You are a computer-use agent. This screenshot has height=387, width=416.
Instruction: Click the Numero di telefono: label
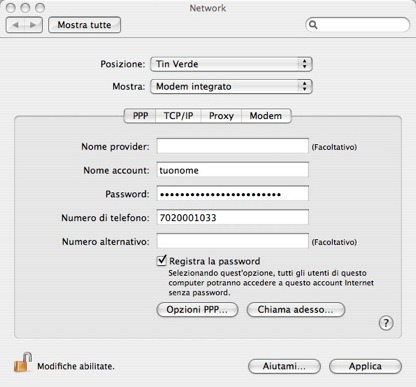(x=105, y=218)
